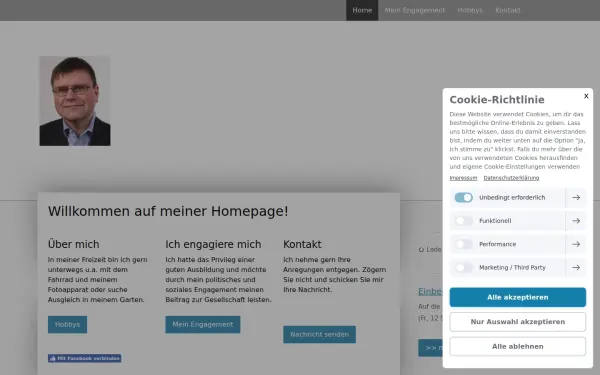The height and width of the screenshot is (375, 600).
Task: Click the Willkommen auf meiner Homepage! heading
Action: (168, 211)
